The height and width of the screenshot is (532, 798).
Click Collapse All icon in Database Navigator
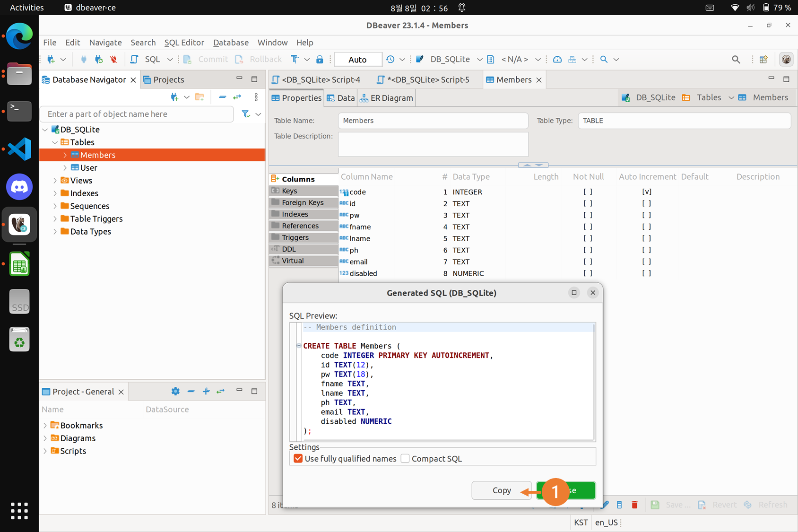222,97
